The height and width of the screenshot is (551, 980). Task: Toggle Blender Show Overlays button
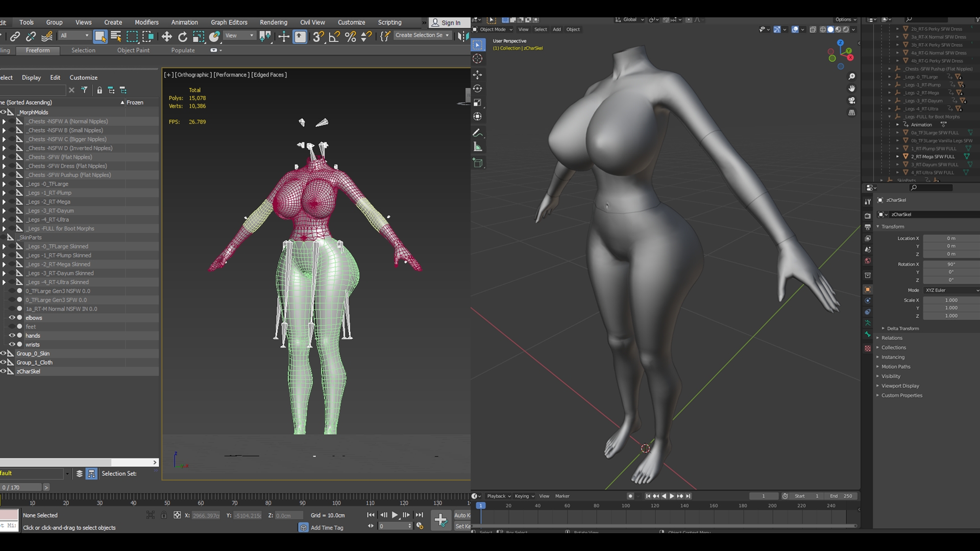795,30
